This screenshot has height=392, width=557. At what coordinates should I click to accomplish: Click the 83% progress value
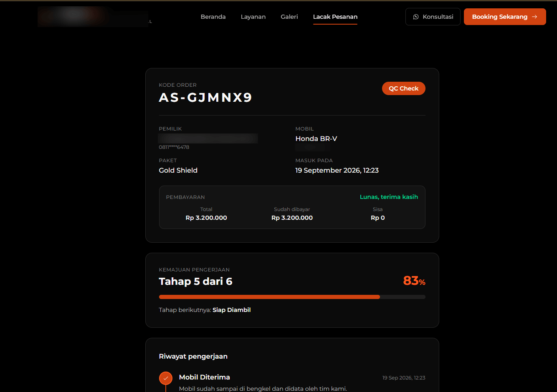click(x=414, y=281)
